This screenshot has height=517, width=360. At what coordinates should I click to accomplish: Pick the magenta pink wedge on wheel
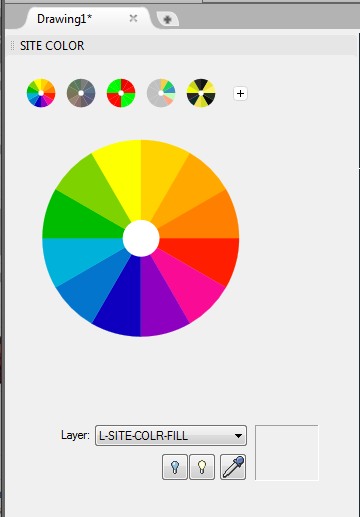[192, 283]
